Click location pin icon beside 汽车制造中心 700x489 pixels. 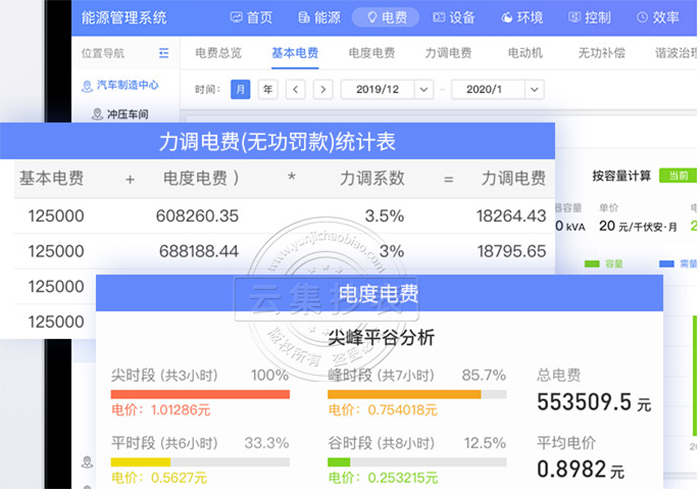click(x=86, y=86)
